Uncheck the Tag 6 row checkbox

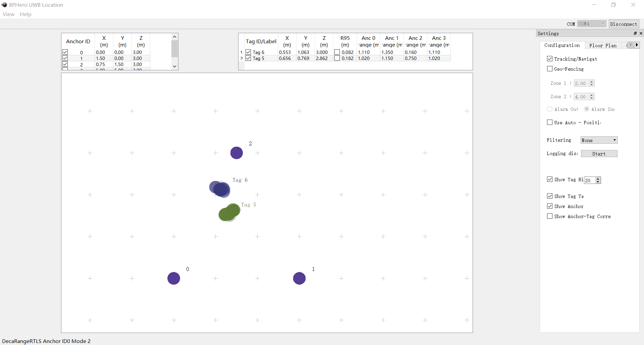click(x=248, y=52)
